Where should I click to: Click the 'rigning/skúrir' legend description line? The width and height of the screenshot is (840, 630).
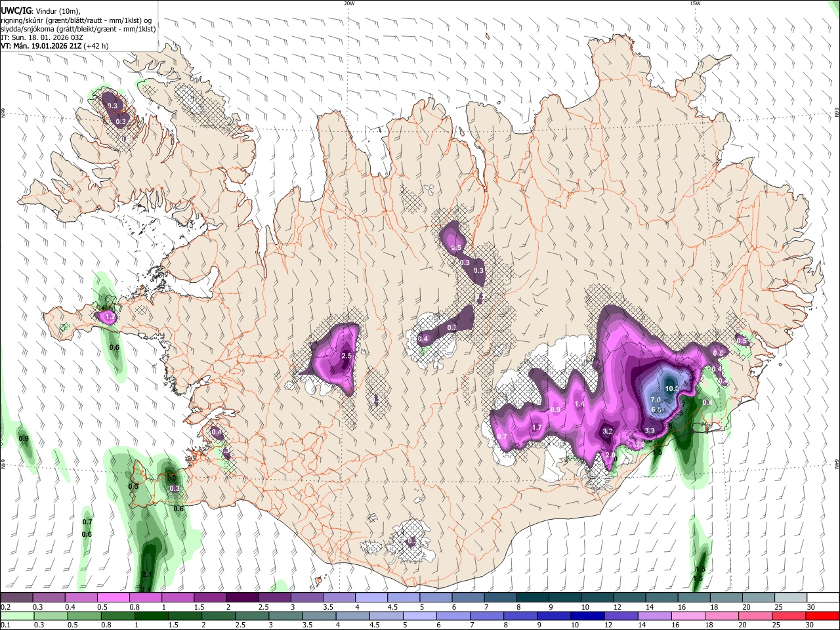[76, 20]
